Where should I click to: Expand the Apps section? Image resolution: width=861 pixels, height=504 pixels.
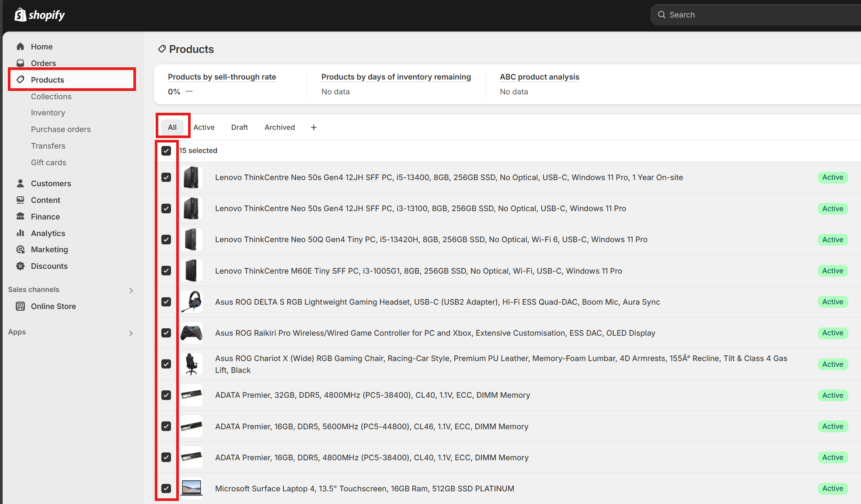click(x=131, y=333)
